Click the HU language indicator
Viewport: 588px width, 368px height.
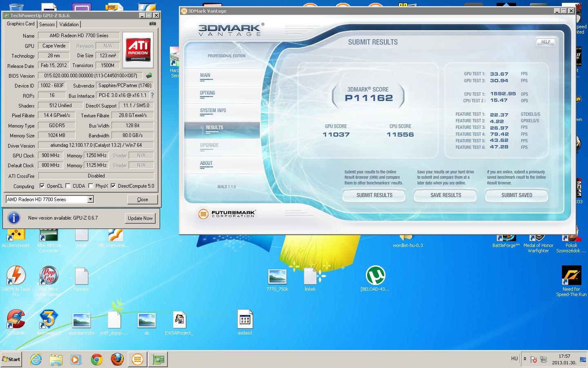point(514,359)
